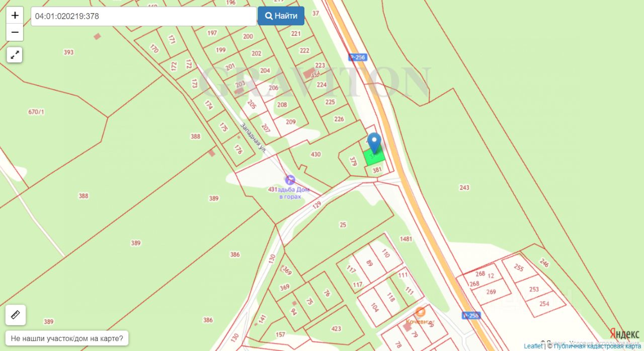Zoom out with the minus button
This screenshot has height=351, width=644.
coord(15,32)
